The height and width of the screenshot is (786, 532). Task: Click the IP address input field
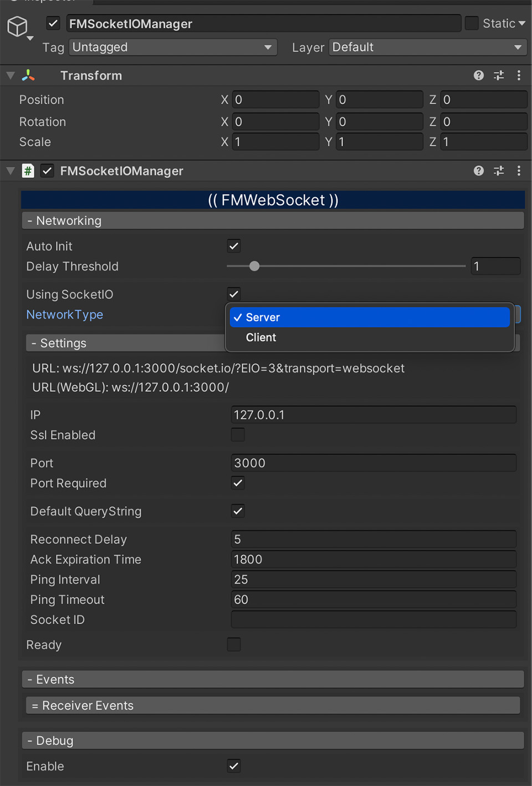click(374, 415)
